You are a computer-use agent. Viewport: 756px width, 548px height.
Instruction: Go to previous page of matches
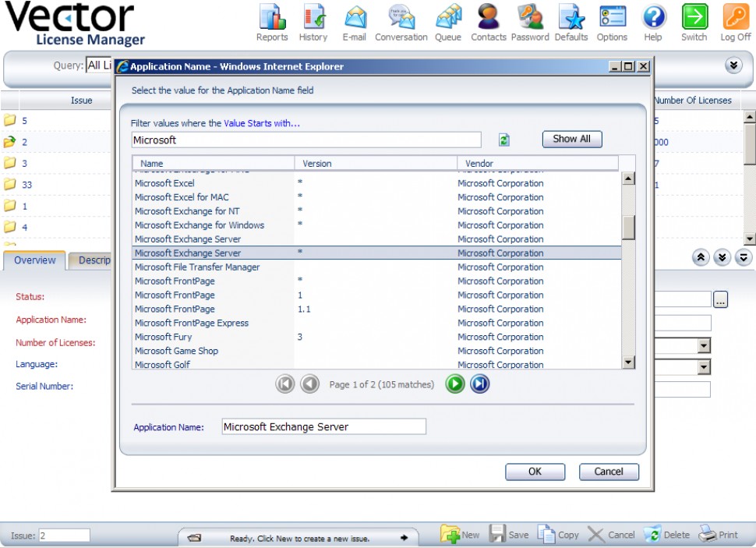pos(309,384)
